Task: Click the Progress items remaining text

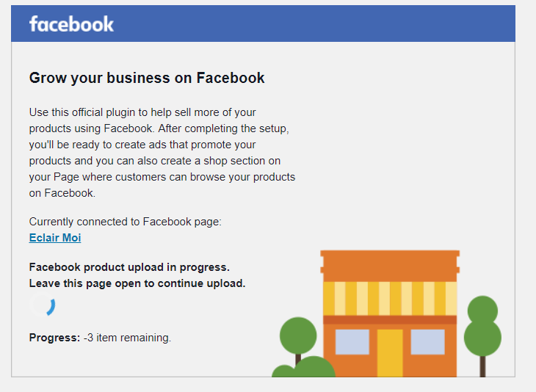Action: (x=100, y=338)
